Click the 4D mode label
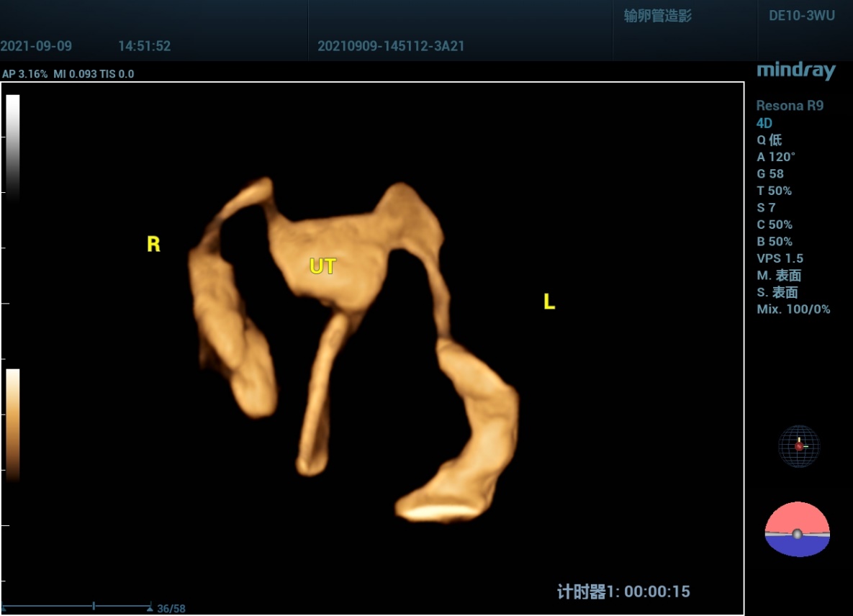This screenshot has width=853, height=616. (x=764, y=123)
